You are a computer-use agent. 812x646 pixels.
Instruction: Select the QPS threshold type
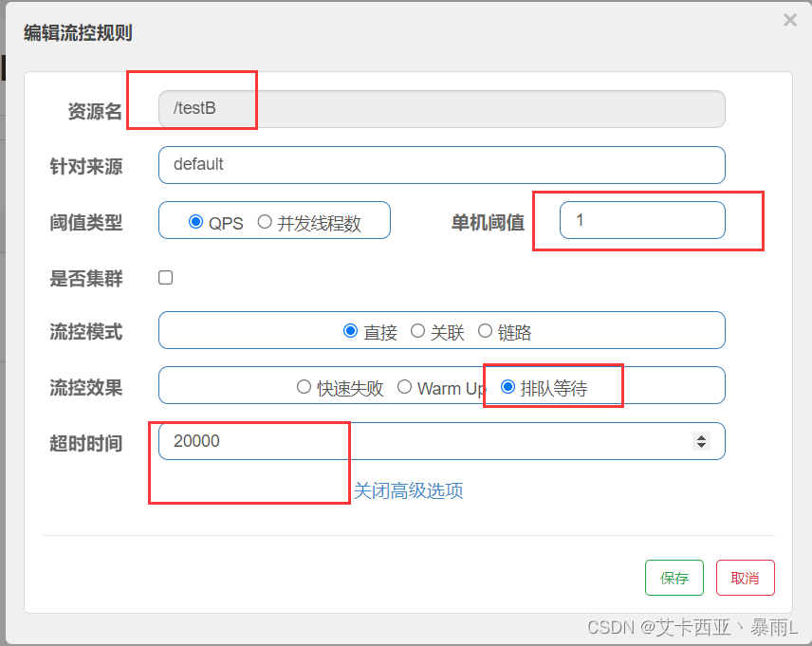[195, 222]
